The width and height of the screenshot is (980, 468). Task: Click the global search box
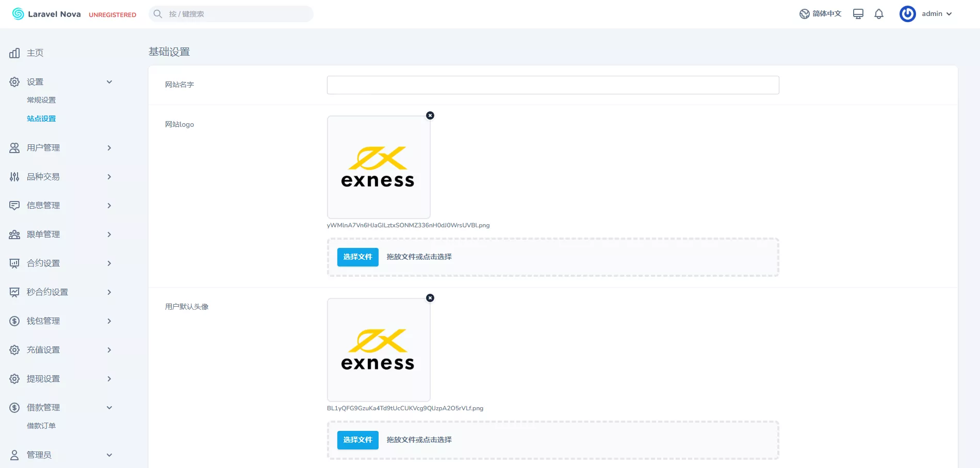(x=231, y=14)
